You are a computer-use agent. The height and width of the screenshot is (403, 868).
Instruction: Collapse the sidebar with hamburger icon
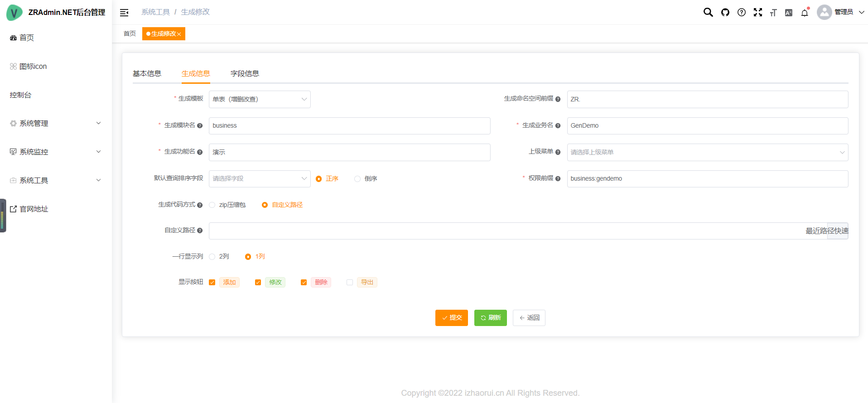pyautogui.click(x=124, y=13)
